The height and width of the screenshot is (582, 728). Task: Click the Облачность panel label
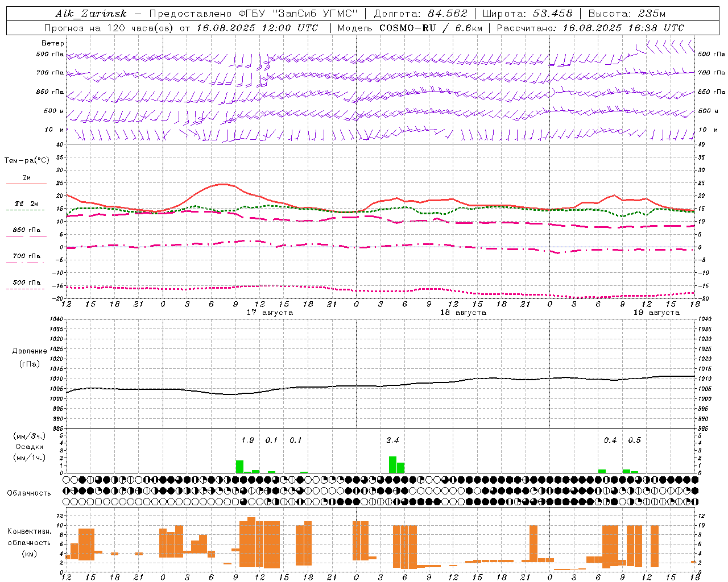[x=29, y=493]
